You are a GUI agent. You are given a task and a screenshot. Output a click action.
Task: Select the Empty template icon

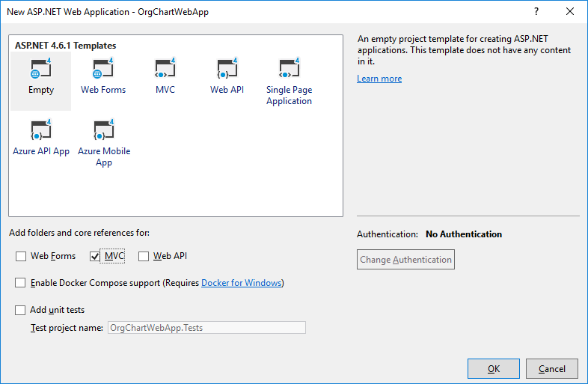pos(41,68)
